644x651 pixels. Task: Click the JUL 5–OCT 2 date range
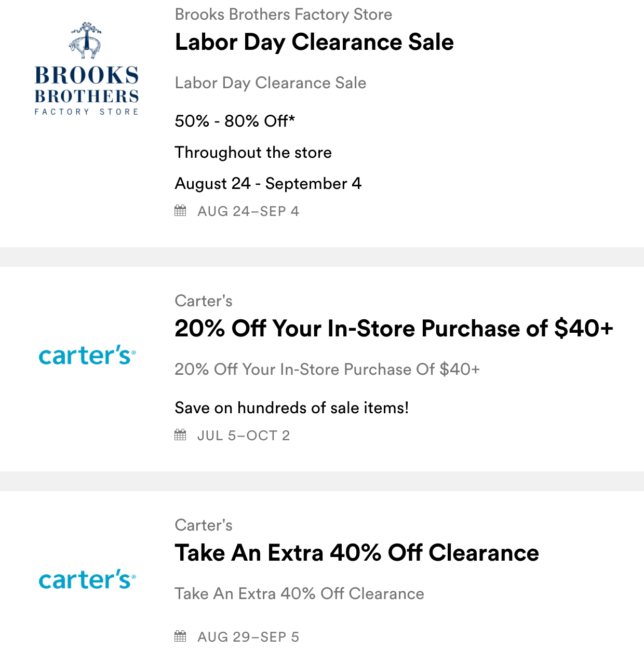244,436
